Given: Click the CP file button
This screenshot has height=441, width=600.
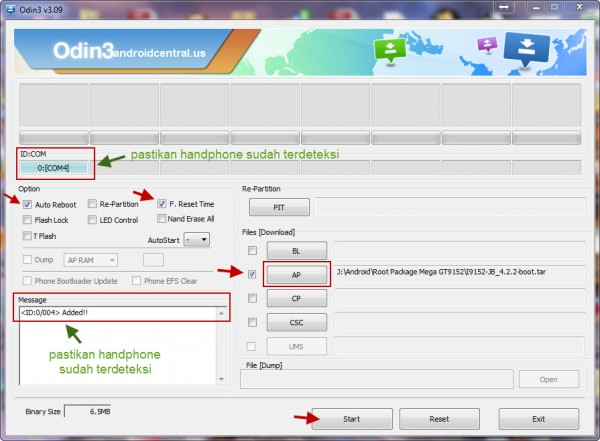Looking at the screenshot, I should point(297,299).
